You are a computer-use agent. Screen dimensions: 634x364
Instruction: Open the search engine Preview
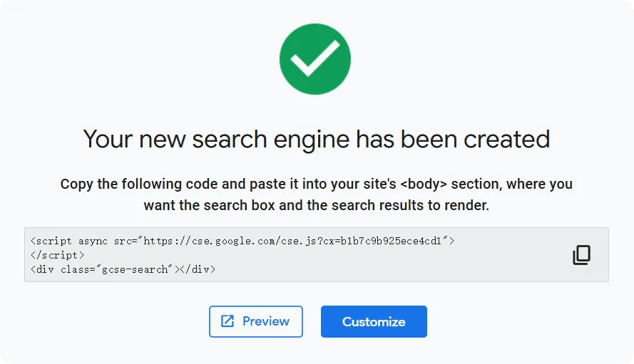[256, 321]
